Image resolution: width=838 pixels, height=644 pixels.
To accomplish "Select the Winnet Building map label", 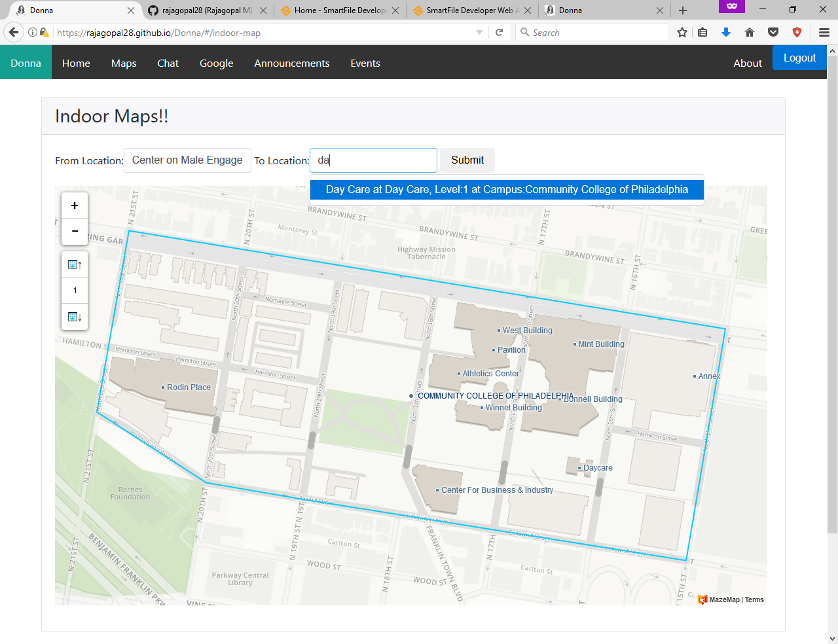I will coord(513,408).
